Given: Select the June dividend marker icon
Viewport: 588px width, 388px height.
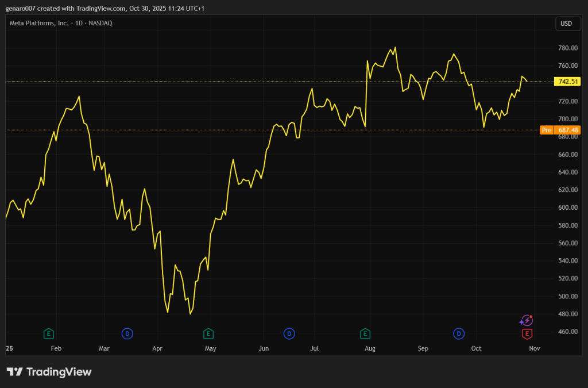Looking at the screenshot, I should click(x=289, y=333).
